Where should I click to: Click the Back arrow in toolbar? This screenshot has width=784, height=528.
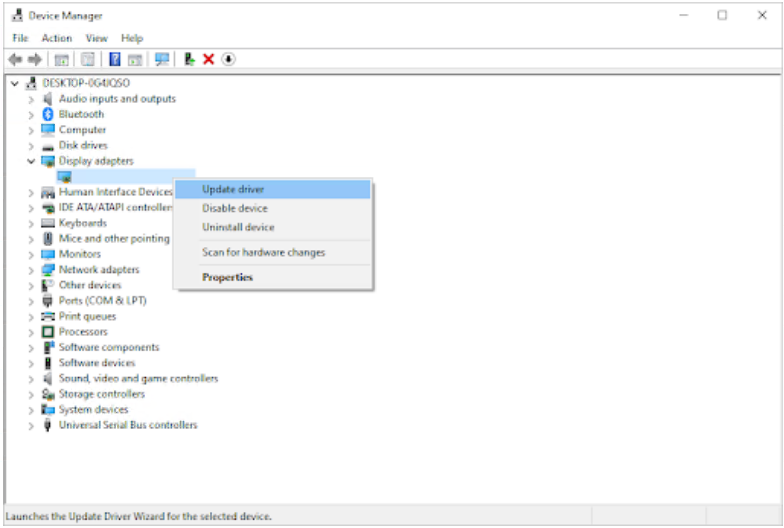pos(15,59)
